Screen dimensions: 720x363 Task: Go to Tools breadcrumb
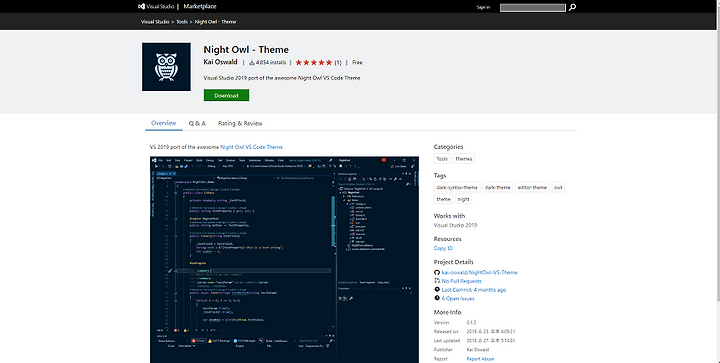[182, 22]
